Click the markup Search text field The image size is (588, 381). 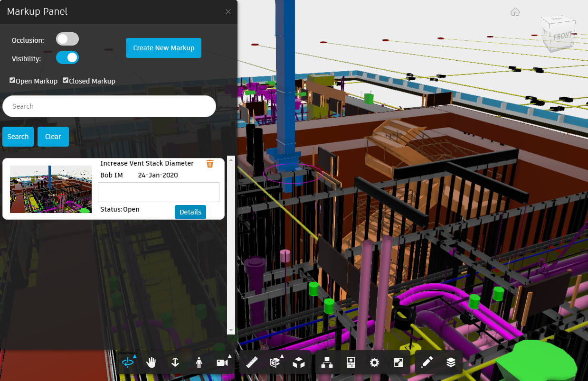[109, 106]
